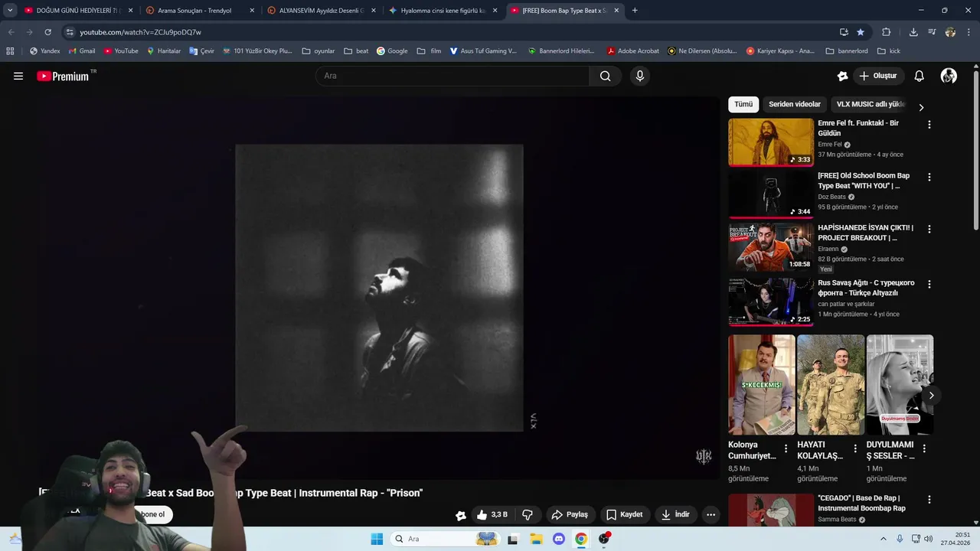Open the Adobe Acrobat bookmark
The image size is (980, 551).
pos(632,51)
